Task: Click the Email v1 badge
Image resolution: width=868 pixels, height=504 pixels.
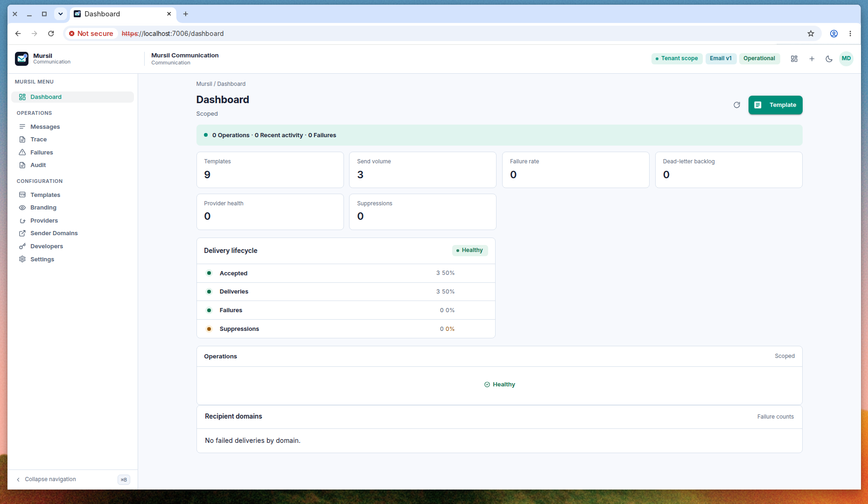Action: pyautogui.click(x=721, y=59)
